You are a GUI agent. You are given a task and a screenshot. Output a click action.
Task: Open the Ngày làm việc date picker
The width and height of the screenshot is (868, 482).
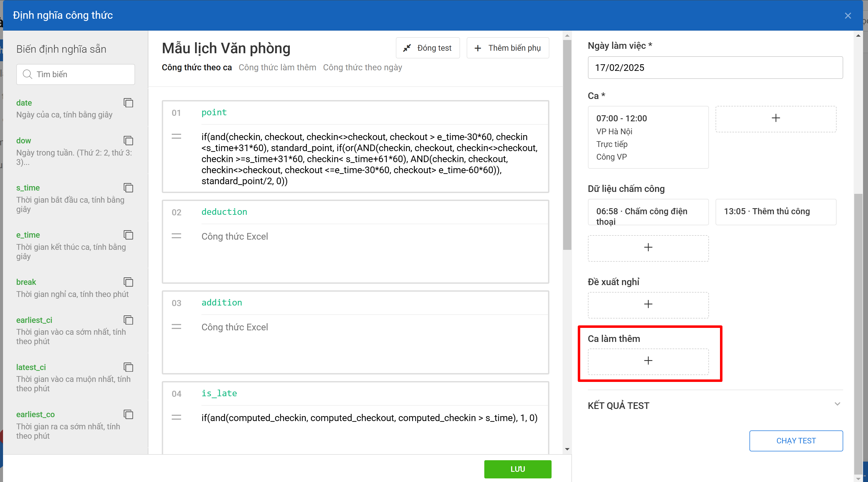point(715,68)
